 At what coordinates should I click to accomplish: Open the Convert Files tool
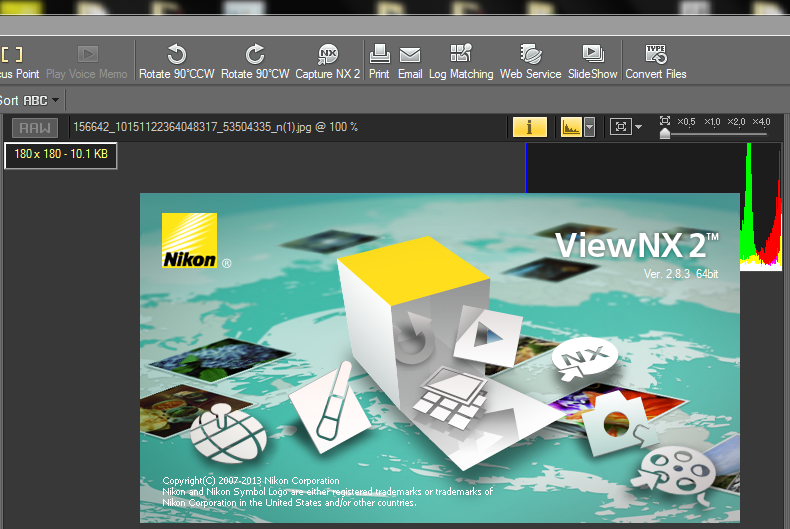656,61
